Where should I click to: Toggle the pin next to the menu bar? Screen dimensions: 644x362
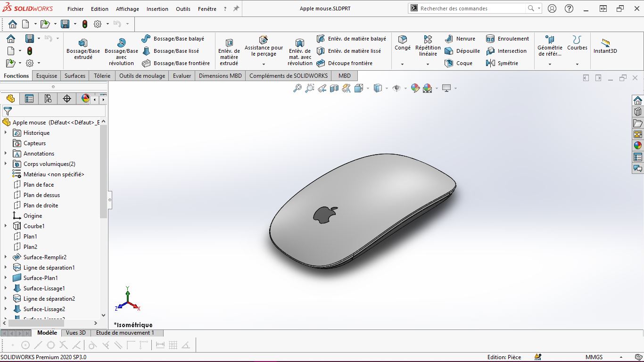(236, 8)
